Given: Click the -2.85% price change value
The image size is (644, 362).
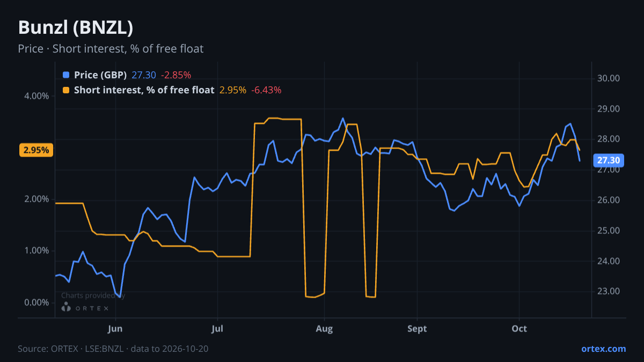Looking at the screenshot, I should (x=176, y=75).
